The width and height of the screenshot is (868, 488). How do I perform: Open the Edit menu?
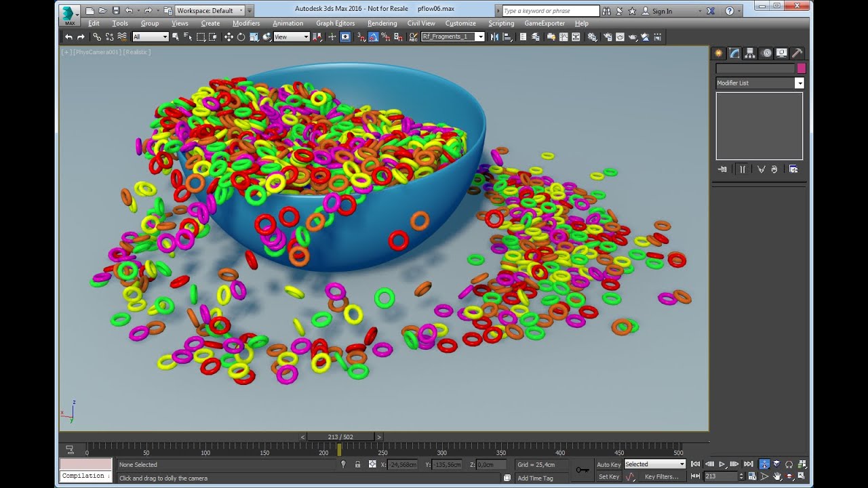click(94, 23)
